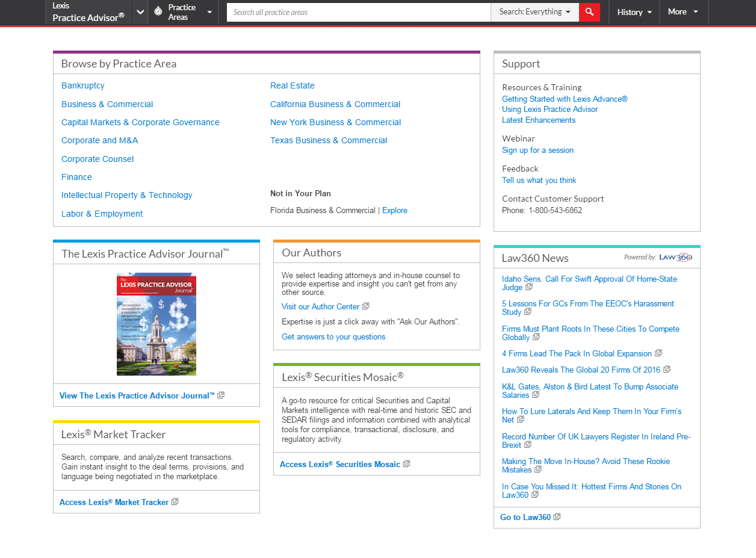Open Corporate and M&A practice area
This screenshot has width=756, height=558.
pyautogui.click(x=100, y=140)
